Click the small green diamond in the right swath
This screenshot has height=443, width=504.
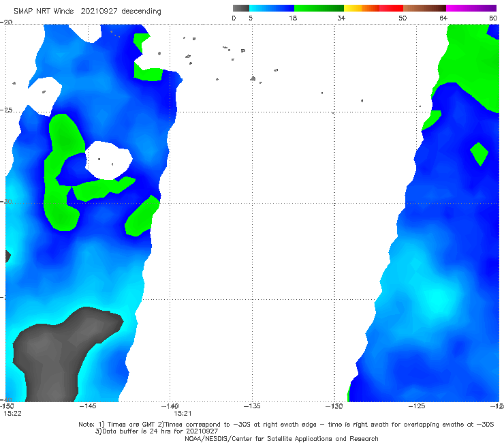point(479,154)
